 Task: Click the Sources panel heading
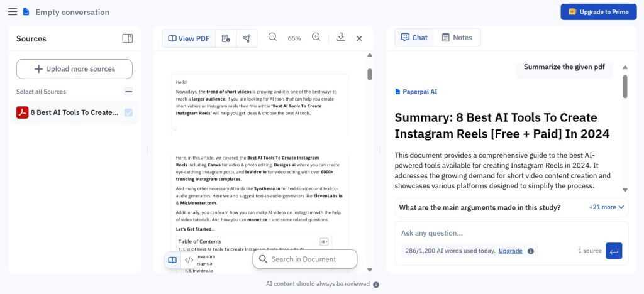tap(31, 38)
